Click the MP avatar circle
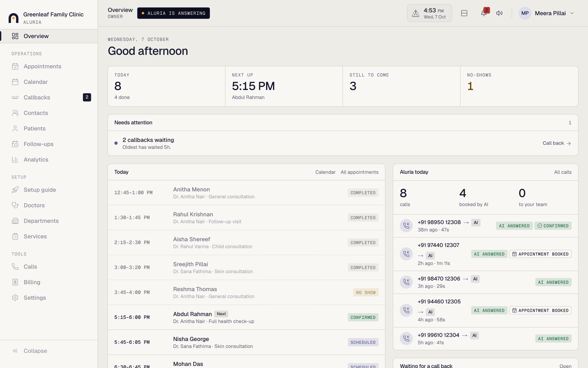The height and width of the screenshot is (368, 588). click(525, 13)
